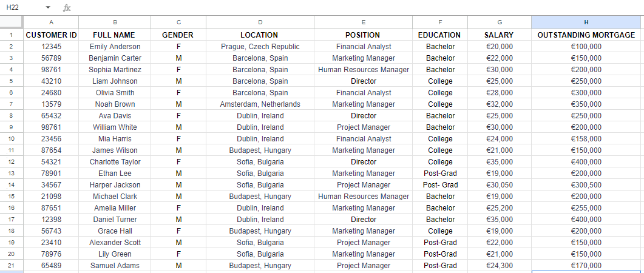Viewport: 644px width, 273px height.
Task: Select the cell containing Emily Anderson
Action: [115, 47]
